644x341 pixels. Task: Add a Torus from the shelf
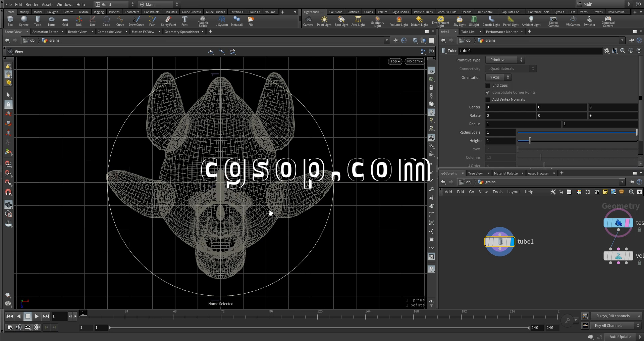(x=51, y=21)
